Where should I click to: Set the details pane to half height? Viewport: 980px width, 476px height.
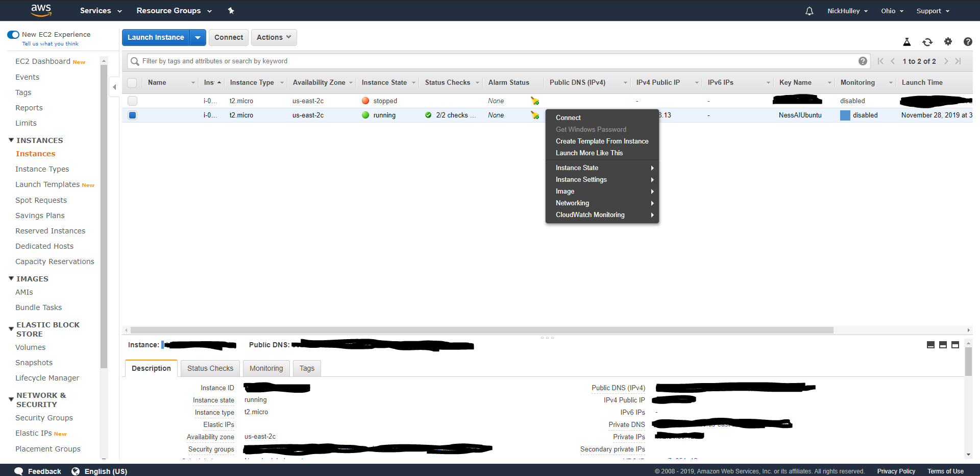point(943,345)
